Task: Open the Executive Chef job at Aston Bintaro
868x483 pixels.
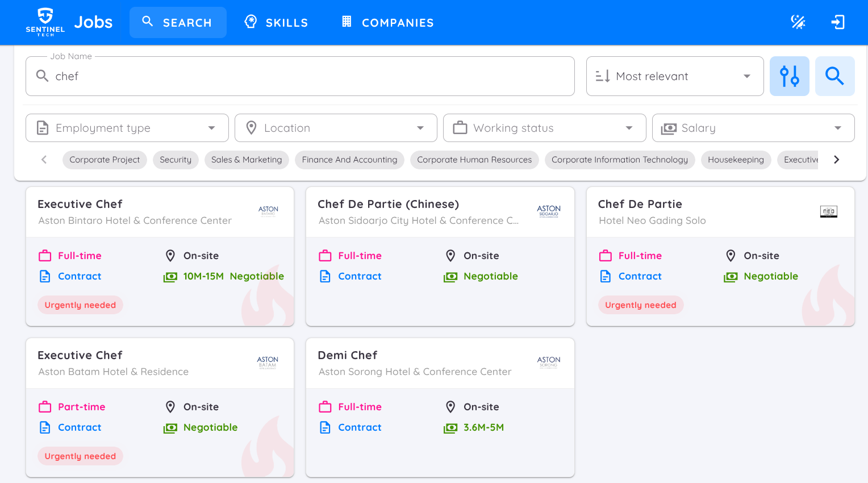Action: [80, 204]
